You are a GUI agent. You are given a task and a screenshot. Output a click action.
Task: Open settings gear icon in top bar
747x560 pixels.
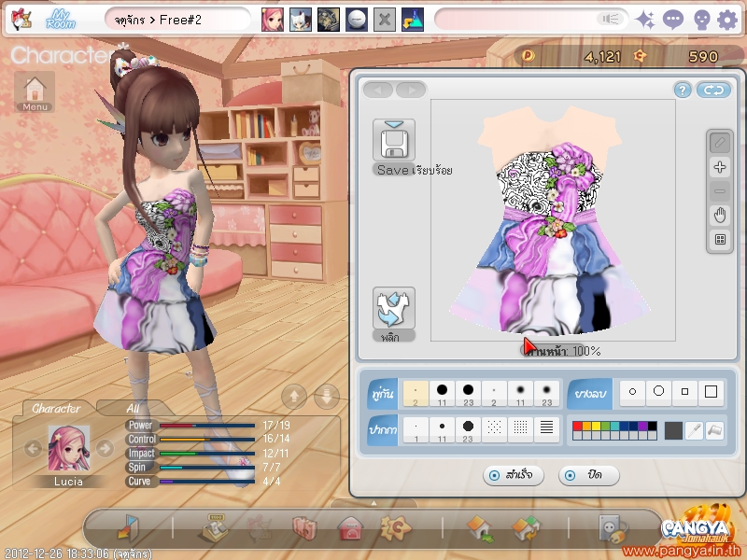point(727,20)
